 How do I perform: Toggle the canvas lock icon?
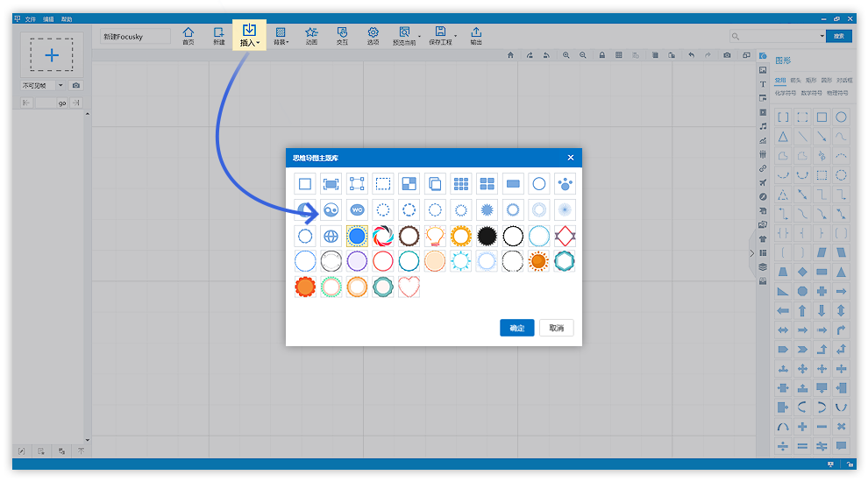[602, 55]
